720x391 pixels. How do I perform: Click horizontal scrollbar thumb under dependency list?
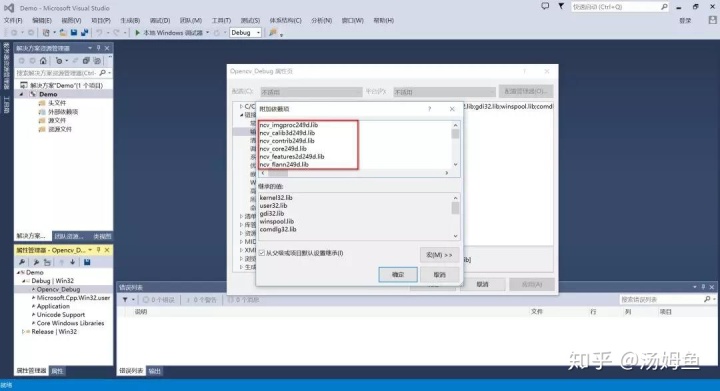pos(278,173)
